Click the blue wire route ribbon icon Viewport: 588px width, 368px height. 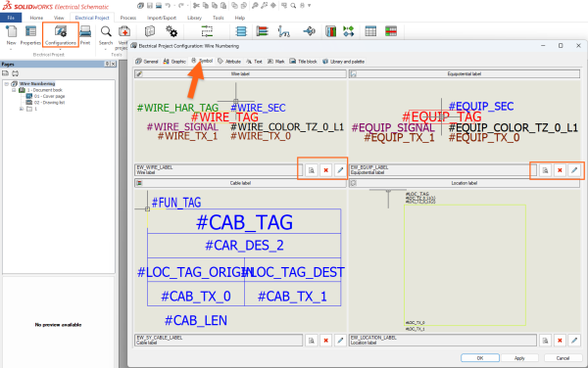(284, 31)
